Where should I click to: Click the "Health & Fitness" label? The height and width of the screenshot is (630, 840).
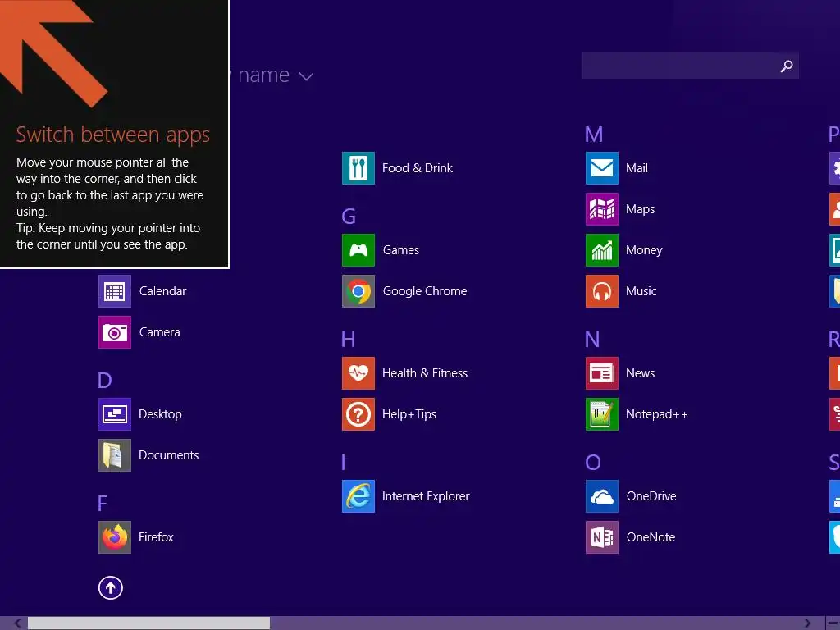point(425,373)
